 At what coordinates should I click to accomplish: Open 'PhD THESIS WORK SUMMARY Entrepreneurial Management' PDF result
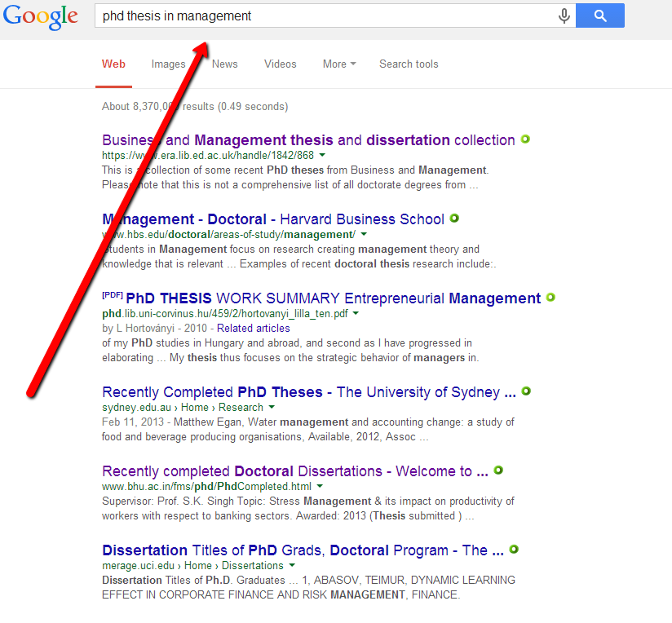333,298
